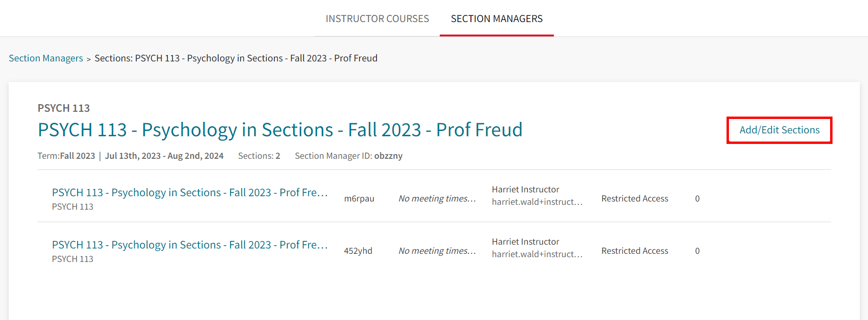868x320 pixels.
Task: Click Restricted Access label on second section
Action: (x=634, y=250)
